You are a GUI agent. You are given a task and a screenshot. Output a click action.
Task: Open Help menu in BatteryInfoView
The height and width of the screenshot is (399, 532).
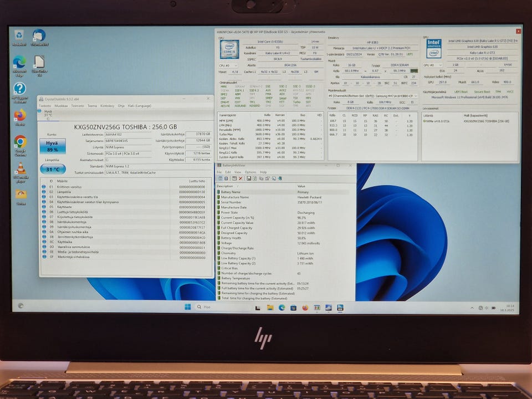tap(263, 172)
